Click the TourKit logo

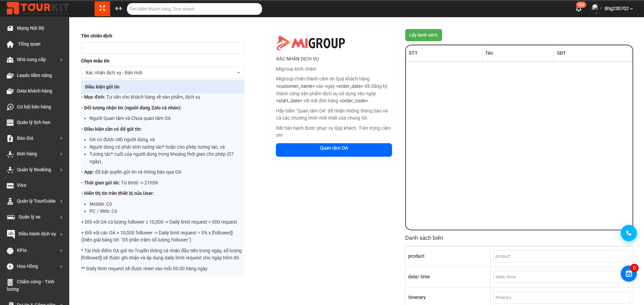point(38,8)
